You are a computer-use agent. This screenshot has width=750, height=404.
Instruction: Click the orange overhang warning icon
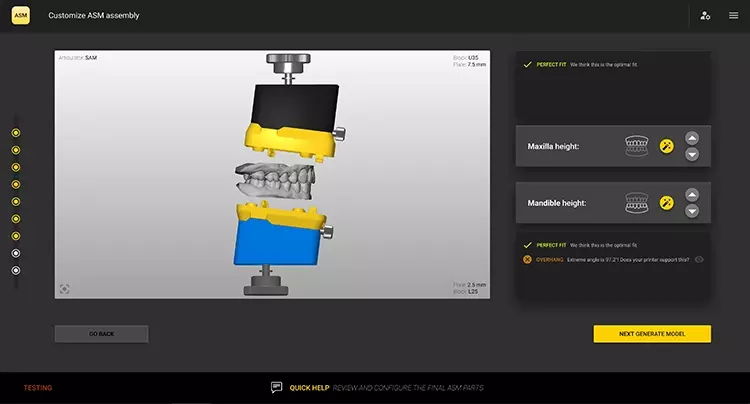click(x=527, y=260)
